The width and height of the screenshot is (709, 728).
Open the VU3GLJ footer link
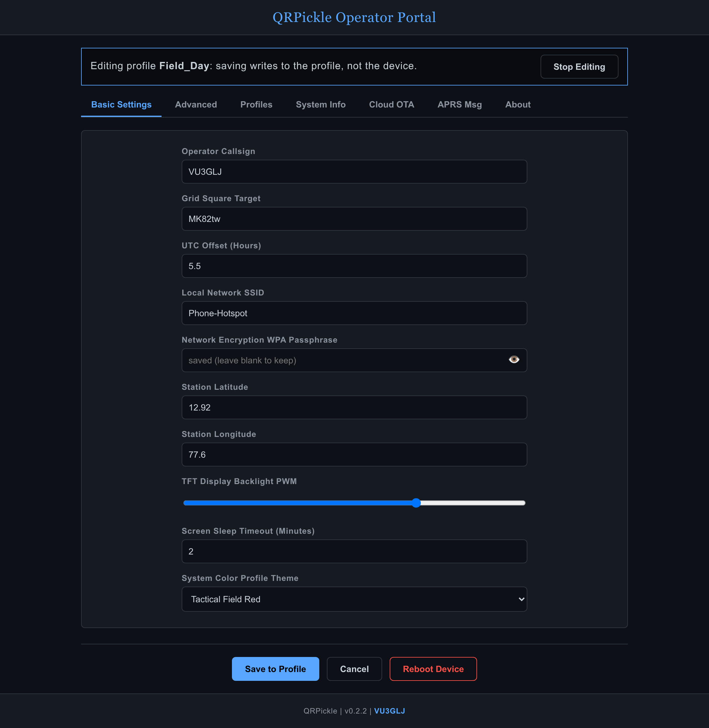click(x=389, y=711)
